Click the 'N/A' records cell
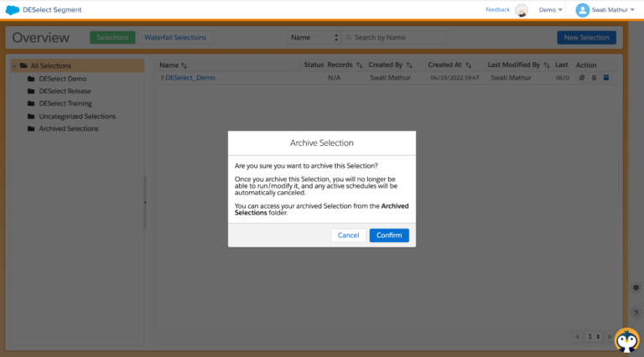644x357 pixels. 334,78
